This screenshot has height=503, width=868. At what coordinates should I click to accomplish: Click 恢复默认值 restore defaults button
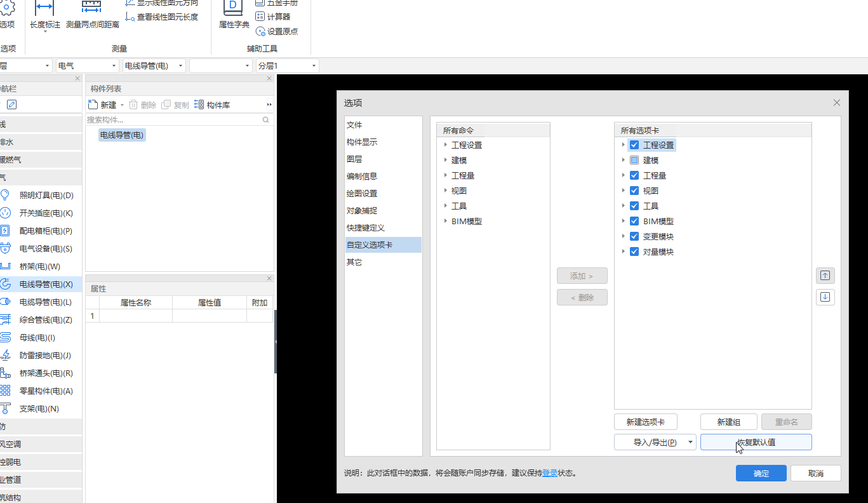pyautogui.click(x=756, y=442)
